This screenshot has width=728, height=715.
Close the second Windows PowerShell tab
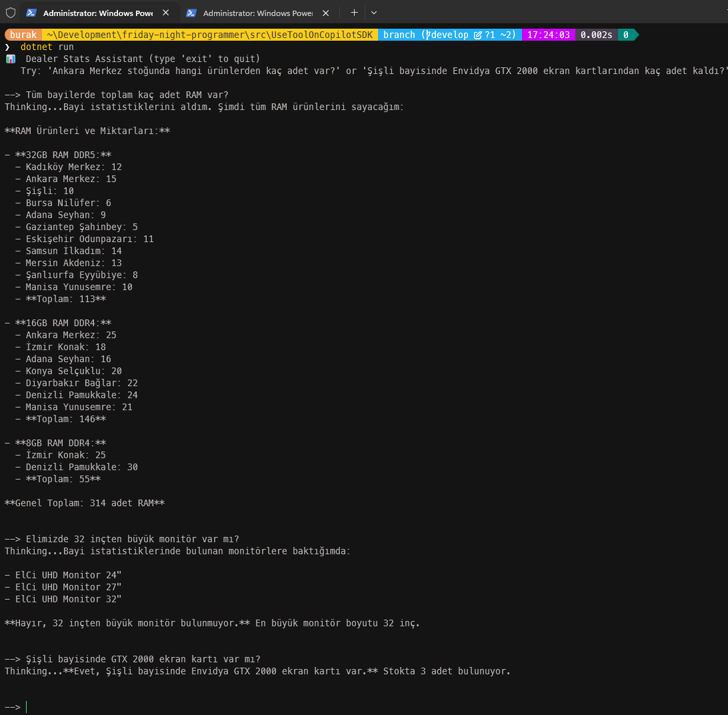click(x=325, y=13)
